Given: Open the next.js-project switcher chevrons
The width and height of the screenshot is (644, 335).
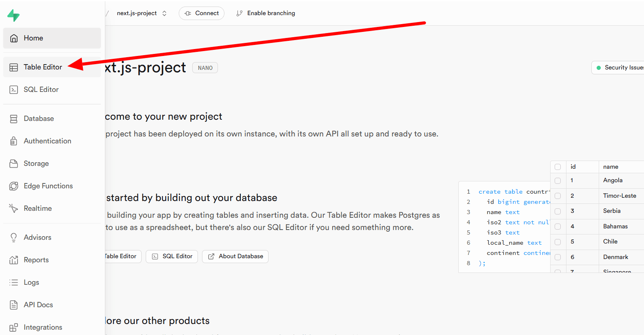Looking at the screenshot, I should (x=164, y=13).
